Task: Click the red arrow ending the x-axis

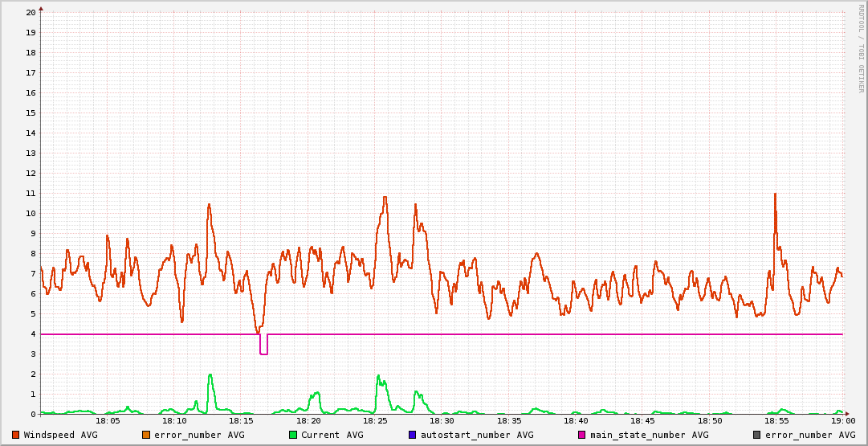Action: [x=846, y=414]
